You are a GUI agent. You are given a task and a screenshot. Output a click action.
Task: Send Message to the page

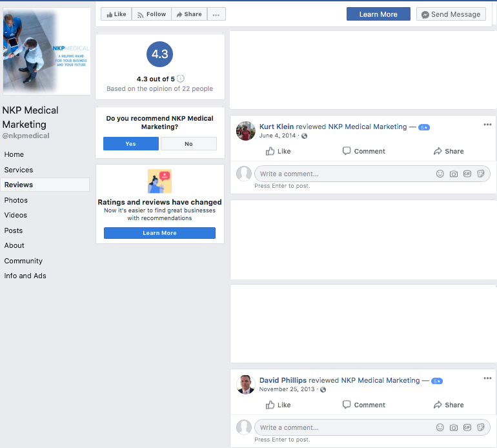click(451, 14)
